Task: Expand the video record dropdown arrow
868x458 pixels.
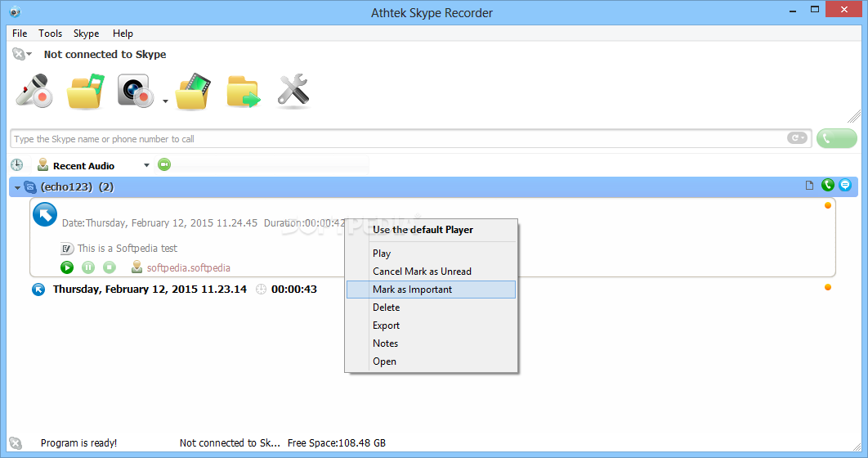Action: tap(166, 101)
